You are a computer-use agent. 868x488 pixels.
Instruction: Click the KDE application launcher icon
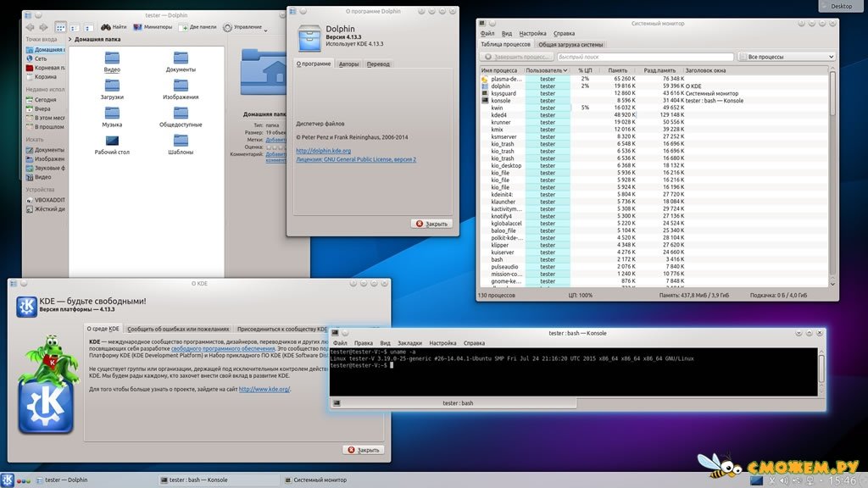8,480
